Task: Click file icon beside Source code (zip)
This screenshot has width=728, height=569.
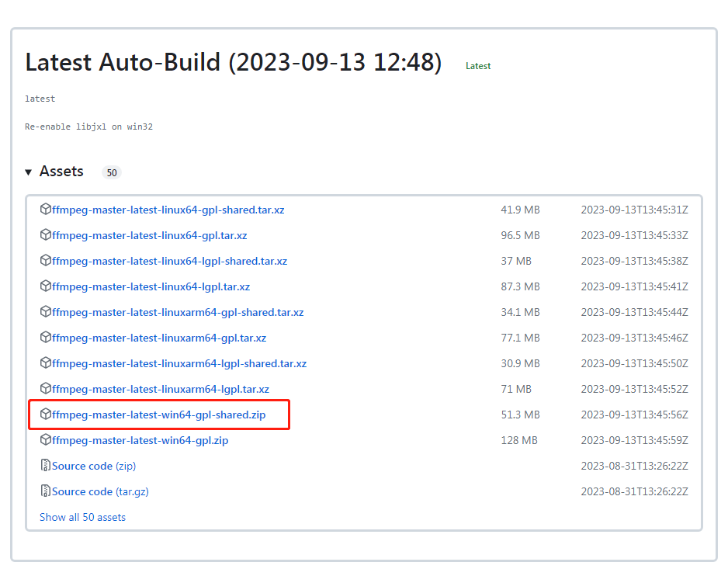Action: [46, 466]
